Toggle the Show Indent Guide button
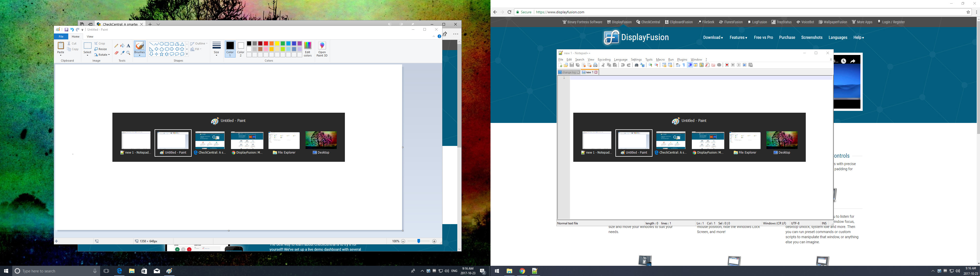The width and height of the screenshot is (980, 276). 690,65
